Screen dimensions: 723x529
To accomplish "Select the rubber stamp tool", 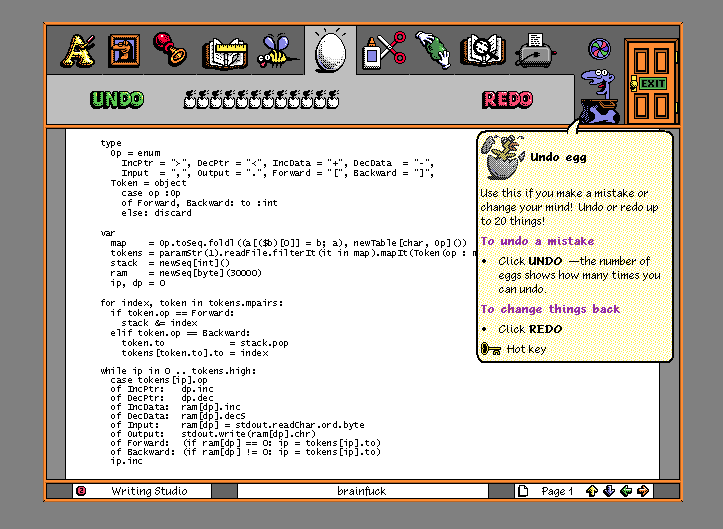I will click(x=170, y=49).
